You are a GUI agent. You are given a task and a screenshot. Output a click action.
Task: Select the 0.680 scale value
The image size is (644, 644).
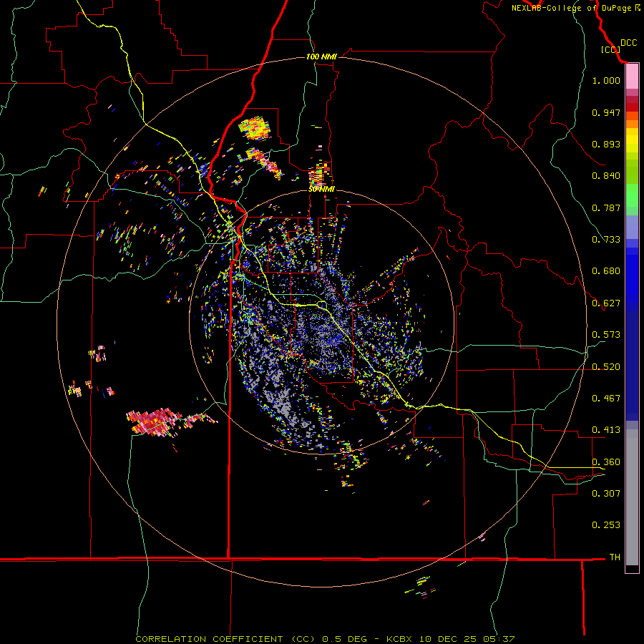(606, 271)
